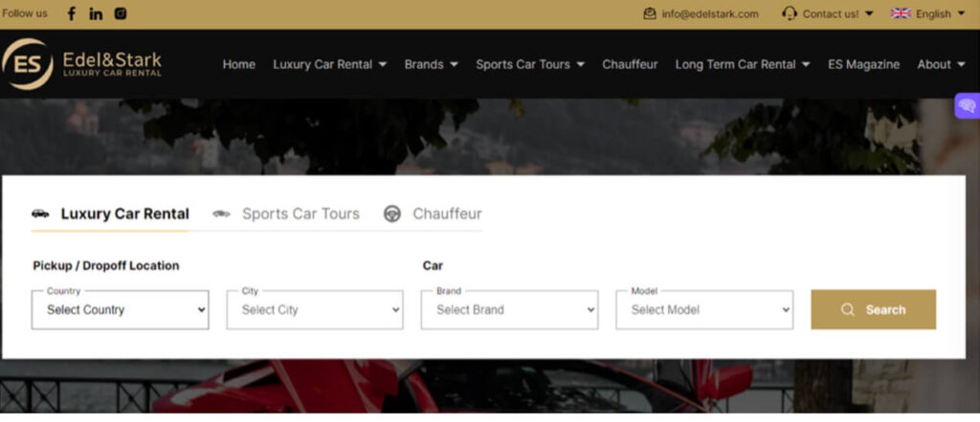Click the Follow us text
The height and width of the screenshot is (422, 980).
(x=24, y=13)
